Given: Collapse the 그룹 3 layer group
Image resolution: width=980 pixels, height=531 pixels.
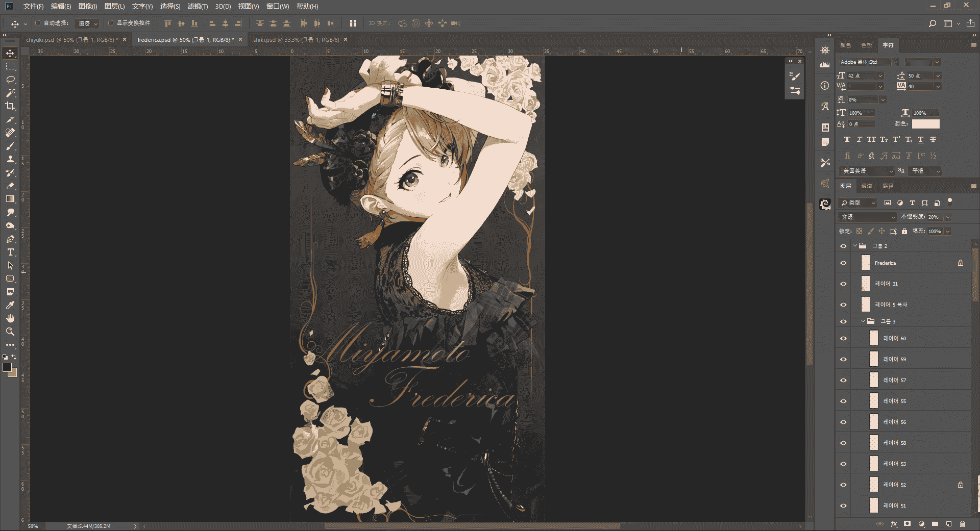Looking at the screenshot, I should 863,321.
